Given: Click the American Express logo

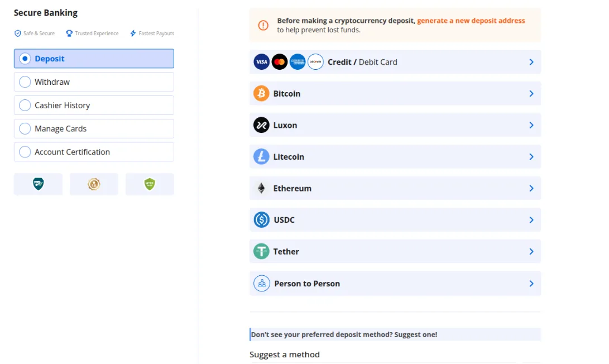Looking at the screenshot, I should click(298, 62).
